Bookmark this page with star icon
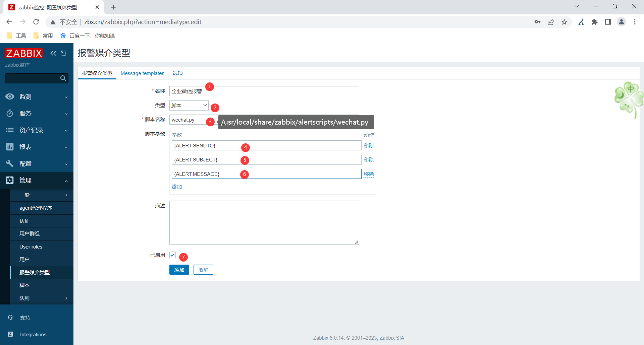Image resolution: width=644 pixels, height=345 pixels. pos(564,22)
